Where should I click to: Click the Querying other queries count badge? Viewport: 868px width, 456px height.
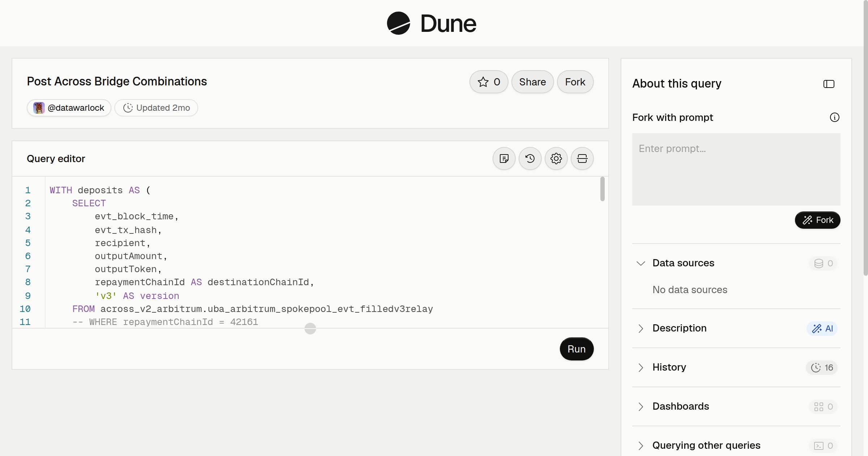click(823, 446)
